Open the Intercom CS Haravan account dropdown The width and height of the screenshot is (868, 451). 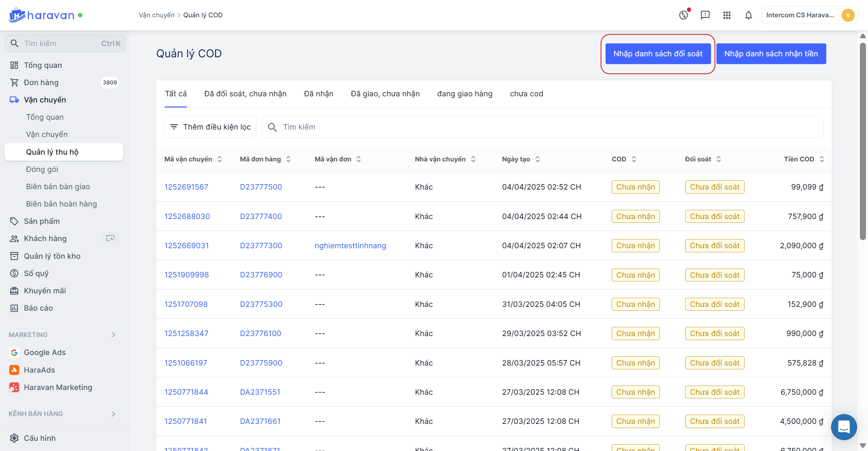[x=810, y=15]
